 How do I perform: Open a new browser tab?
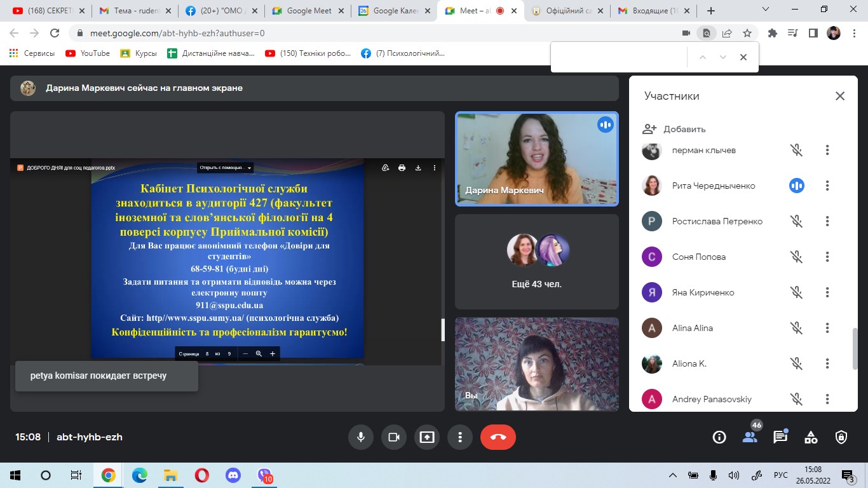(710, 11)
